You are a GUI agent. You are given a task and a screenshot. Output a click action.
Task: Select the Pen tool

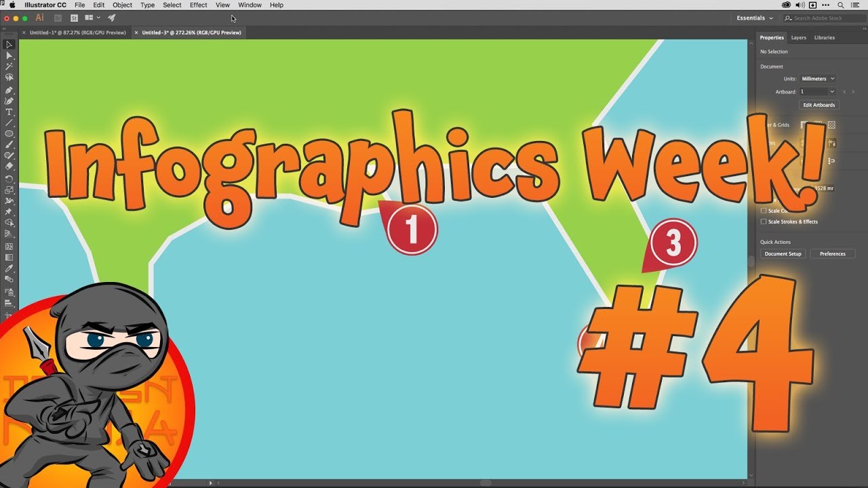coord(9,90)
